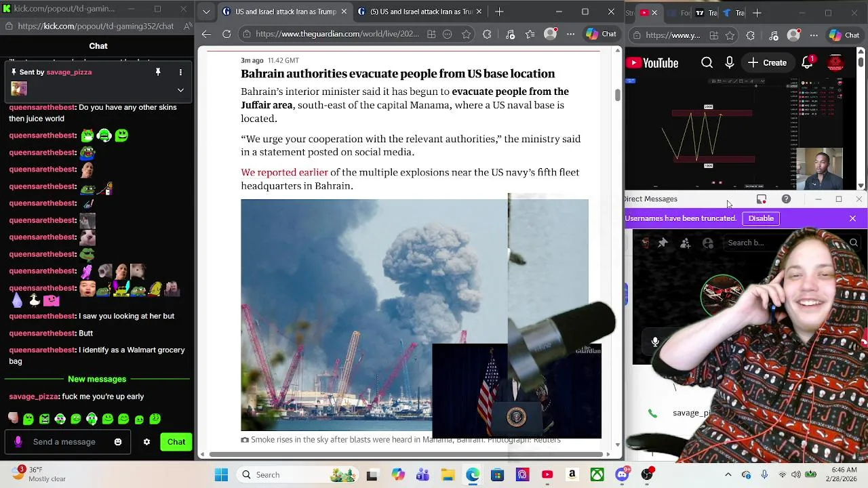This screenshot has height=488, width=868.
Task: Open Copilot Chat in YouTube browser window
Action: point(844,35)
